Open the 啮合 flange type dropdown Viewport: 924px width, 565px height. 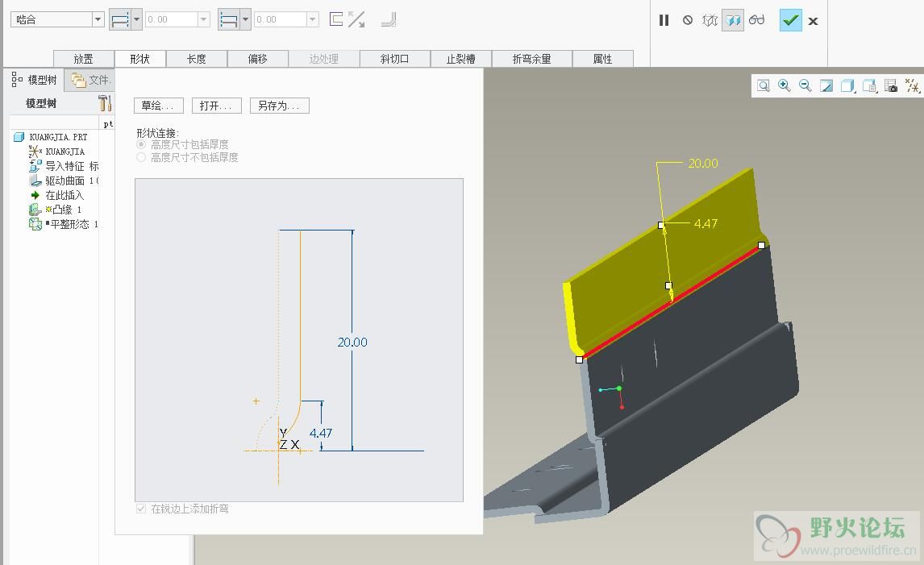(x=98, y=19)
